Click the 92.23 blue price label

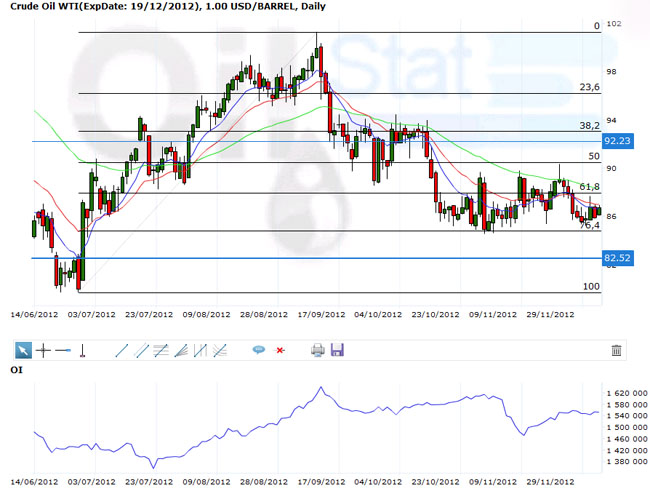pyautogui.click(x=618, y=142)
